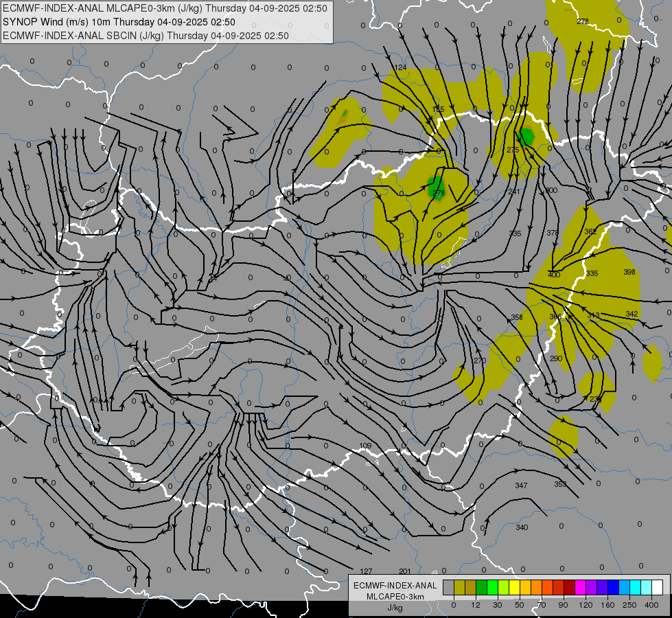
Task: Select the dark red legend swatch
Action: (569, 587)
